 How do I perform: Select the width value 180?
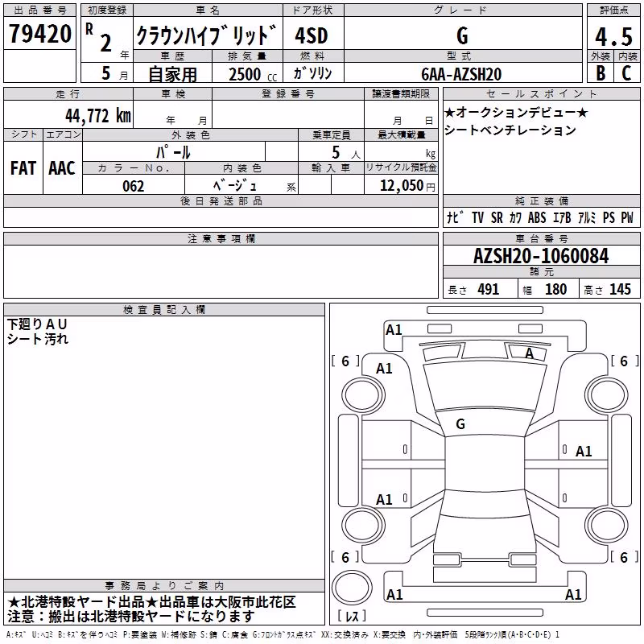click(555, 289)
